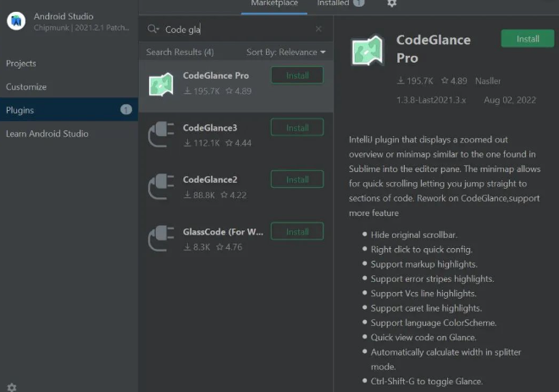
Task: Install the CodeGlance3 plugin
Action: pyautogui.click(x=297, y=128)
